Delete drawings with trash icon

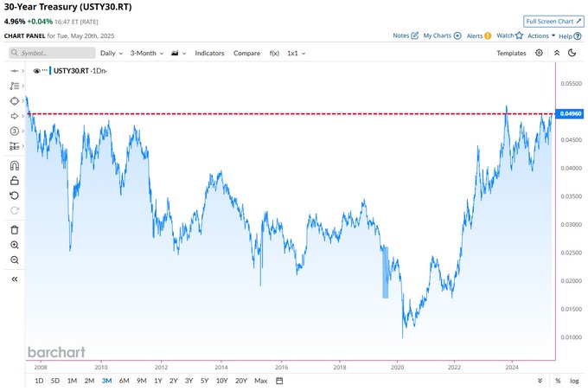point(14,229)
